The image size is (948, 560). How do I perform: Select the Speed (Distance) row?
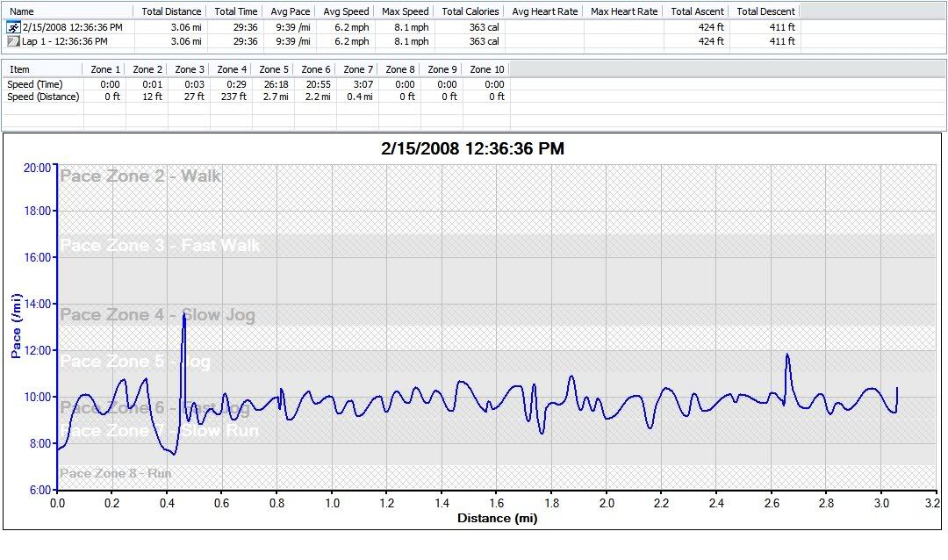pos(43,97)
